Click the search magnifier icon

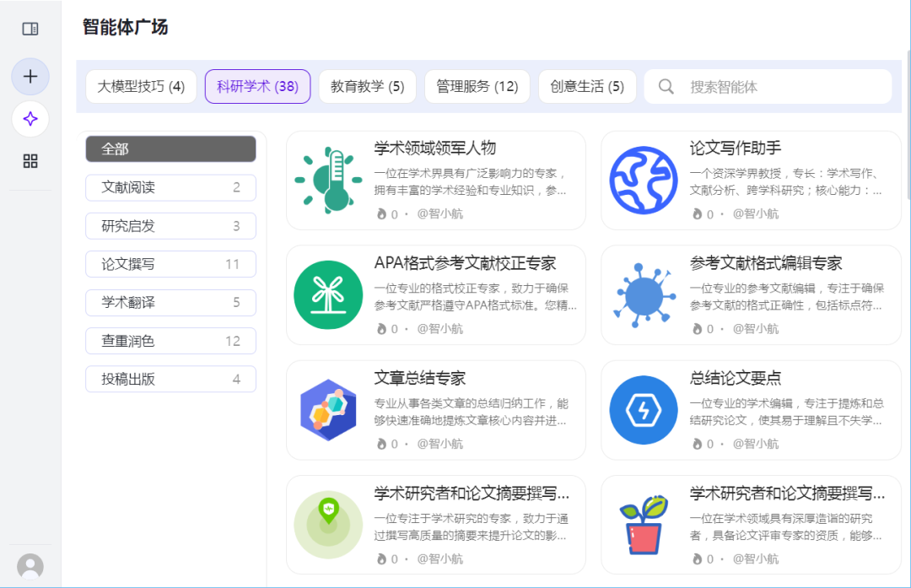pos(666,87)
